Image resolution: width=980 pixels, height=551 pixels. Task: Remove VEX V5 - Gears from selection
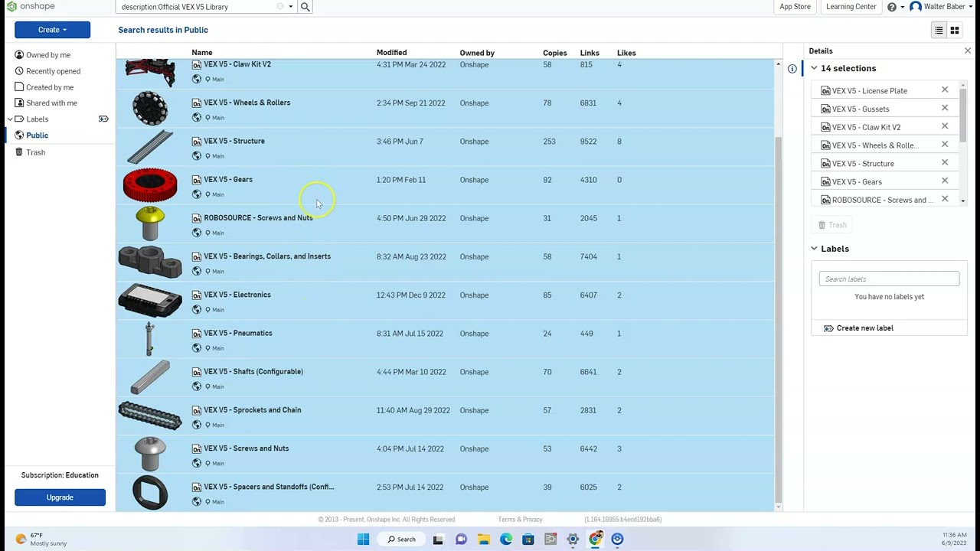tap(945, 181)
